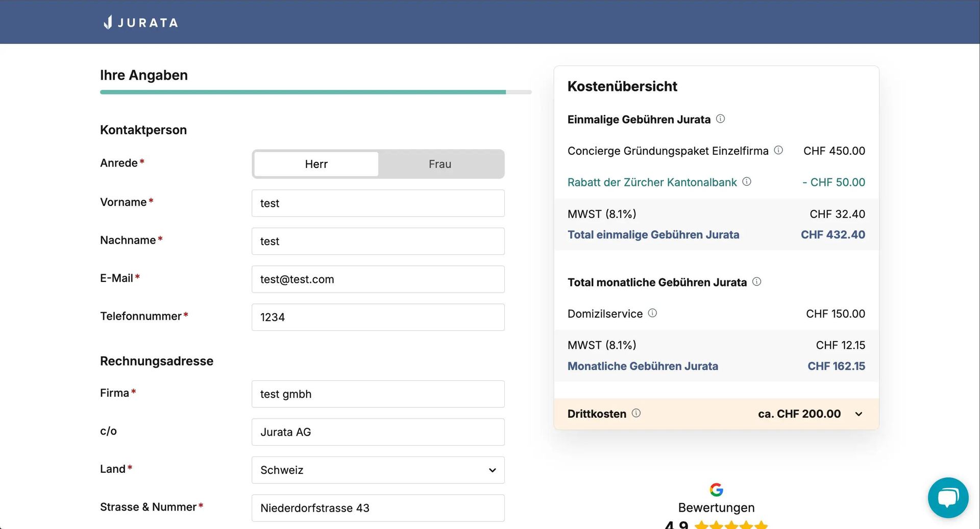Click the CHF 432.40 total amount
This screenshot has height=529, width=980.
point(833,234)
